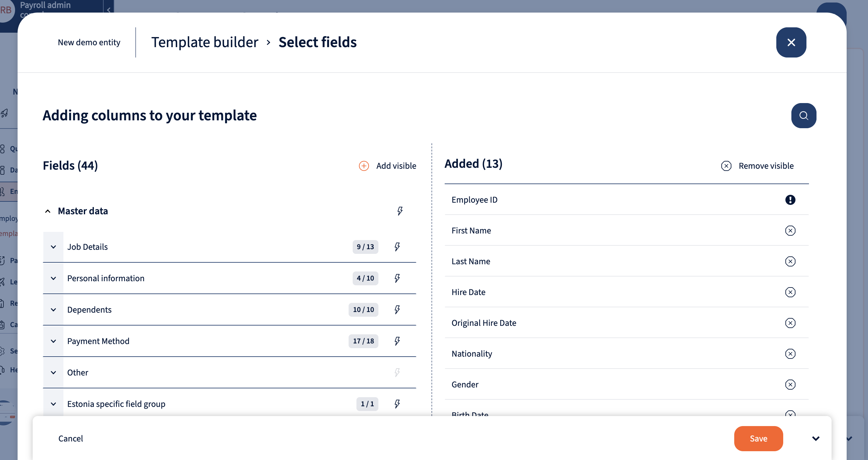Quick-add Job Details fields lightning icon
The height and width of the screenshot is (460, 868).
pos(397,247)
